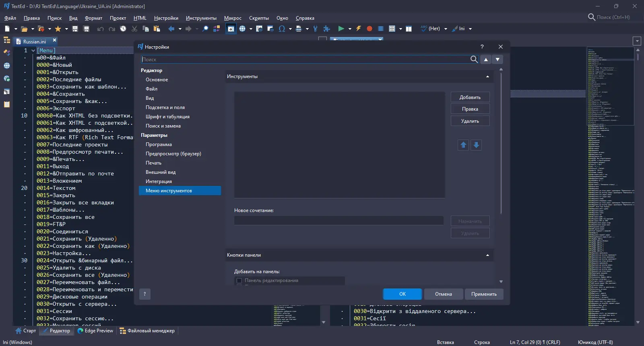Viewport: 644px width, 346px height.
Task: Switch to the Файловый менеджер tab
Action: [x=147, y=331]
